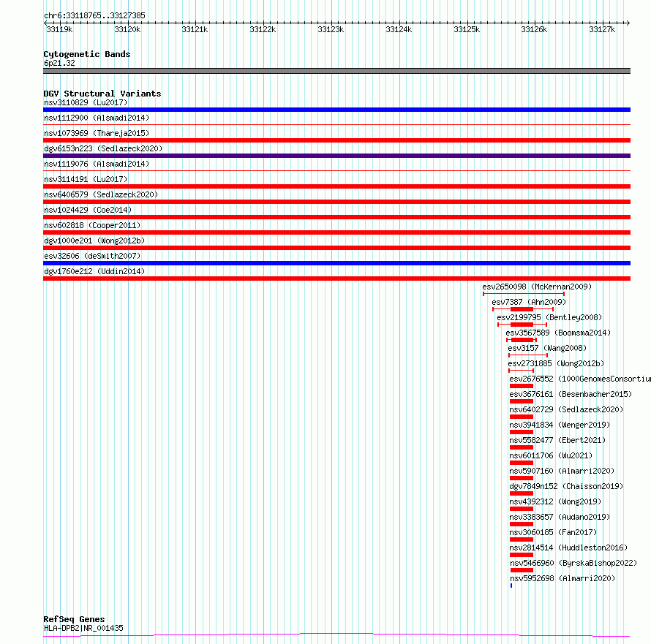
Task: Click the 33122k ruler tick label
Action: pyautogui.click(x=263, y=29)
